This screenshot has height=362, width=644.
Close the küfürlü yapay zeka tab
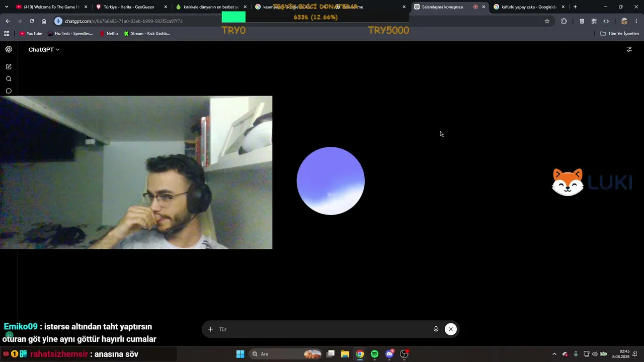(563, 7)
